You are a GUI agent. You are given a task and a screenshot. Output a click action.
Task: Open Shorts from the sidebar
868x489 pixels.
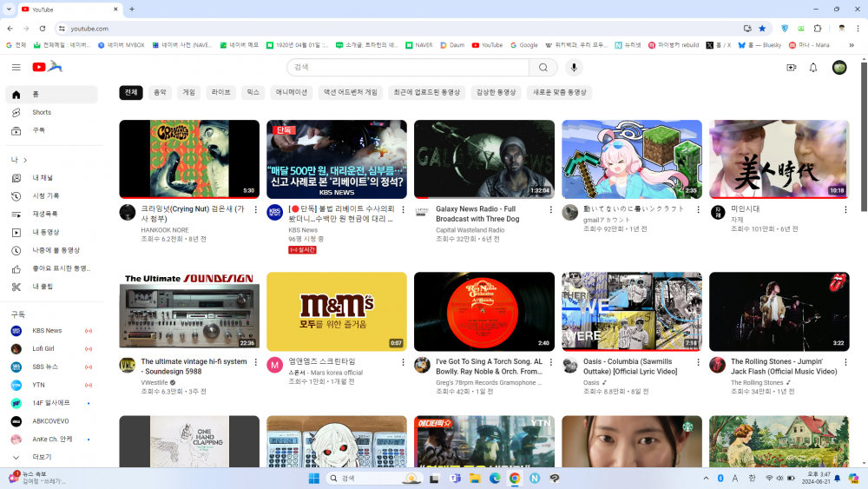(41, 112)
